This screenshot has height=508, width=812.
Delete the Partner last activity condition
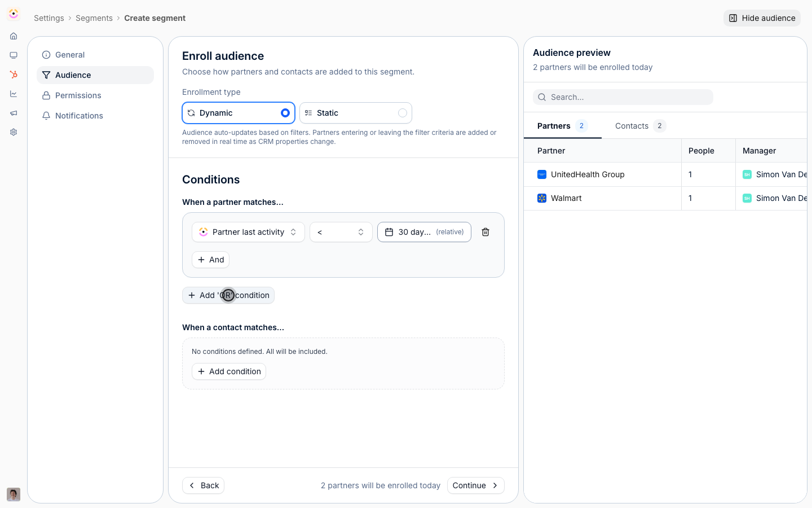pyautogui.click(x=486, y=232)
